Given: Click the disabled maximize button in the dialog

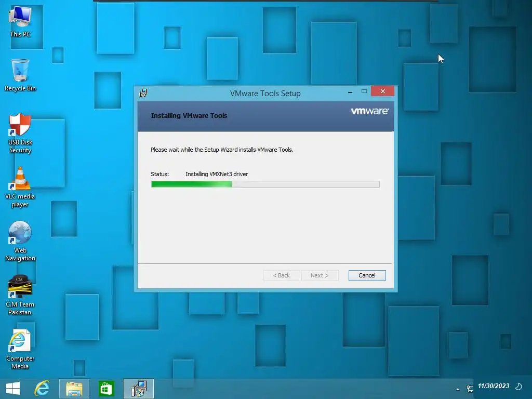Looking at the screenshot, I should [x=364, y=91].
